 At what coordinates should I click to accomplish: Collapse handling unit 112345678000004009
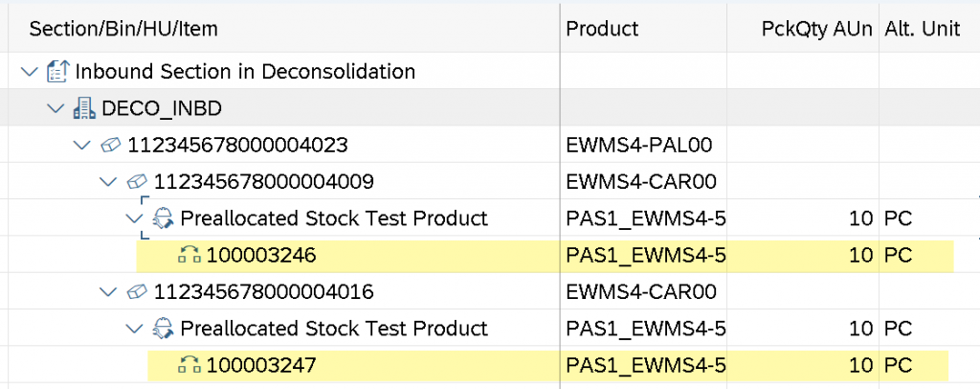coord(109,182)
